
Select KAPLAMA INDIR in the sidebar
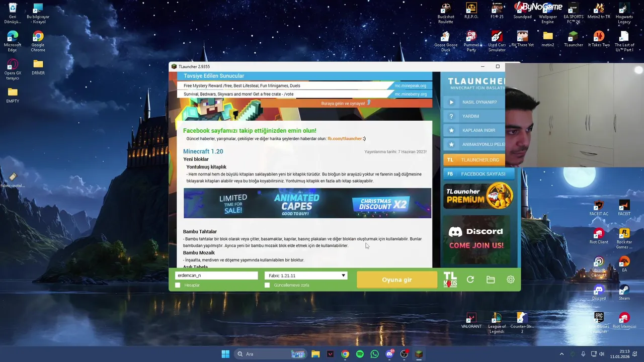pyautogui.click(x=474, y=130)
